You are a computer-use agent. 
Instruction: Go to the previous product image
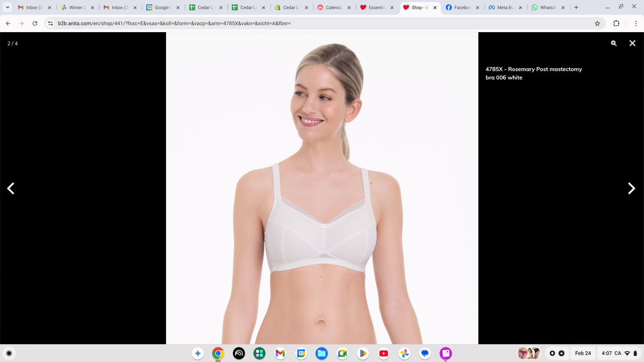11,188
